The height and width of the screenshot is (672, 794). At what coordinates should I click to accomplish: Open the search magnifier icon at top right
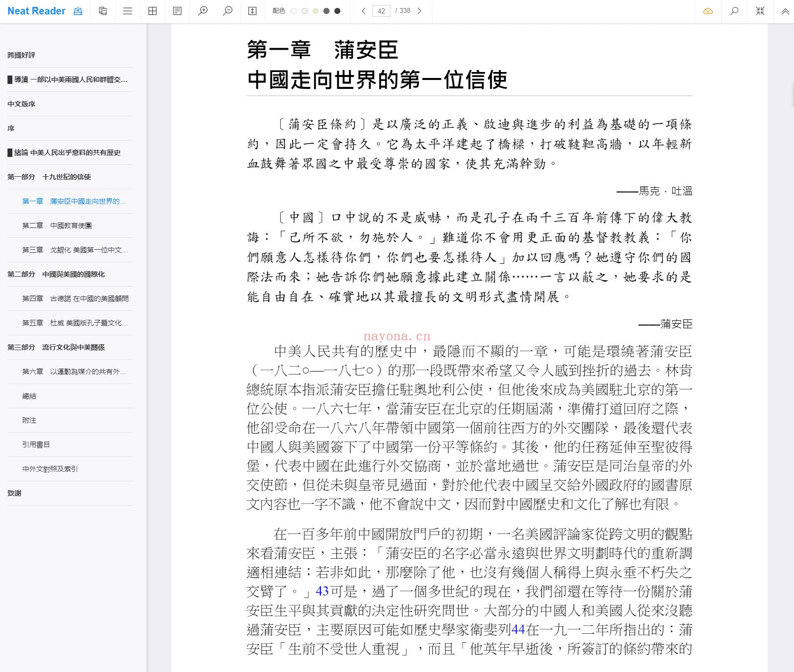point(734,11)
